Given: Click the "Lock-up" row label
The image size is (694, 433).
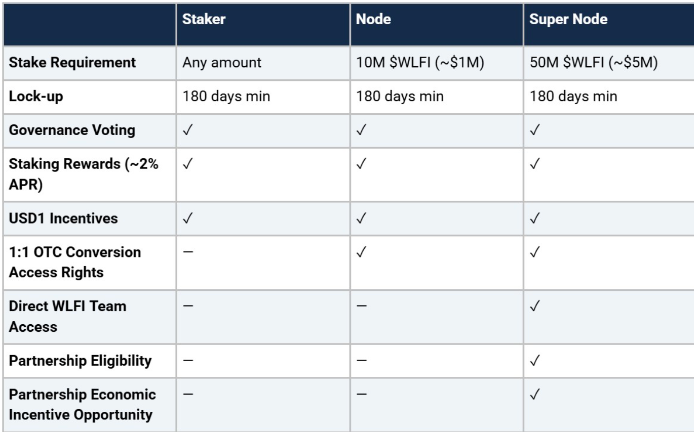Looking at the screenshot, I should click(x=36, y=98).
